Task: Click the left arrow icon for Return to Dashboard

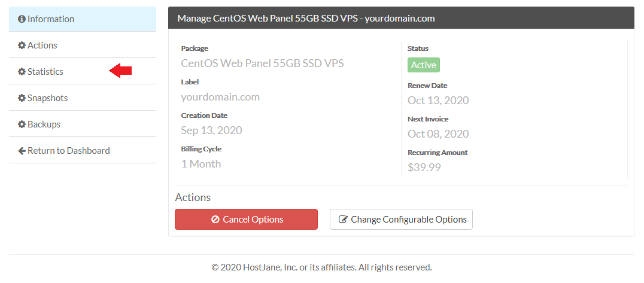Action: click(22, 151)
